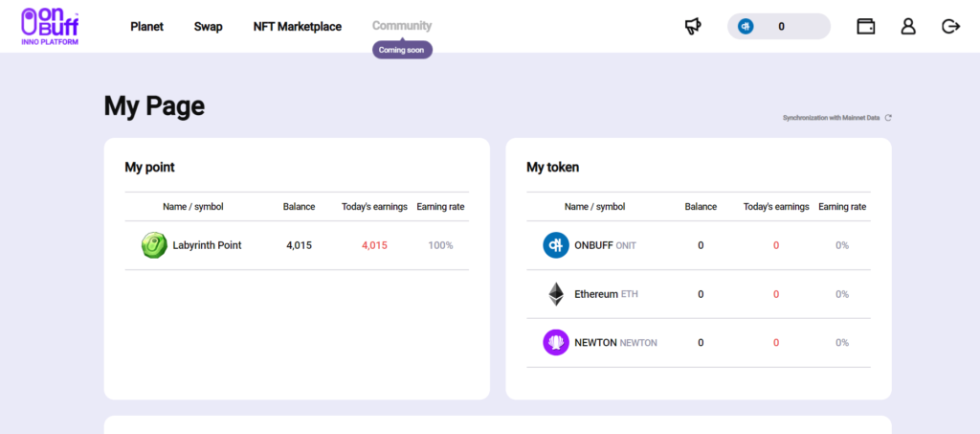Viewport: 980px width, 434px height.
Task: Click the greyed-out Community menu item
Action: [402, 26]
